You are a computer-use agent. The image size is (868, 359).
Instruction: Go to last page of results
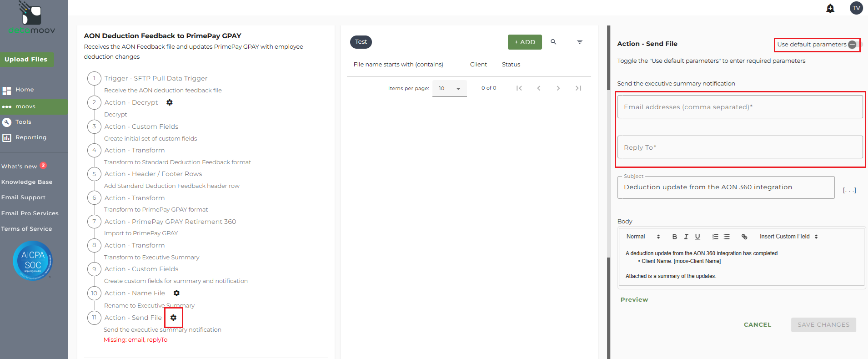578,88
